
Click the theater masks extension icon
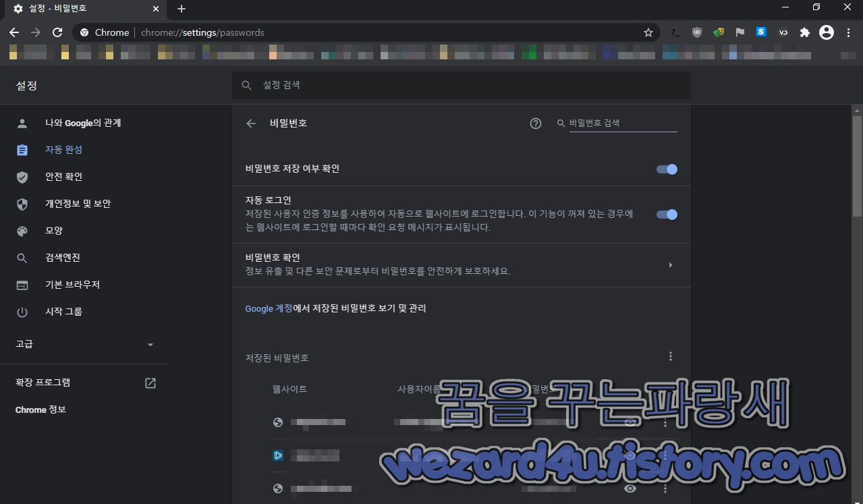tap(719, 32)
